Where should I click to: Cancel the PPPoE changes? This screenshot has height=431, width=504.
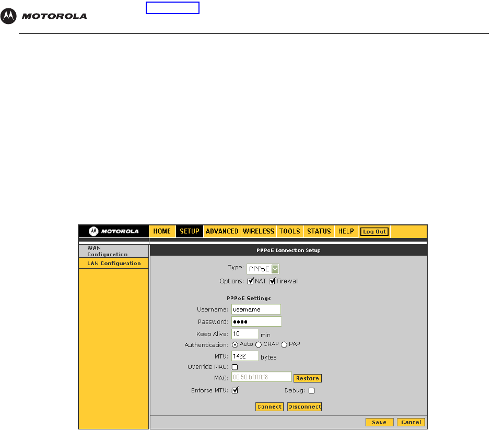[x=411, y=422]
